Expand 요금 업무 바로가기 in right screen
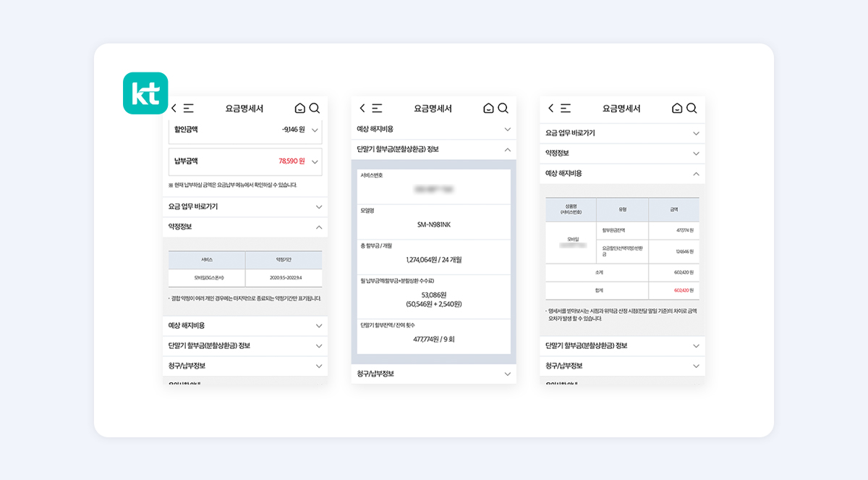The width and height of the screenshot is (868, 480). click(696, 133)
